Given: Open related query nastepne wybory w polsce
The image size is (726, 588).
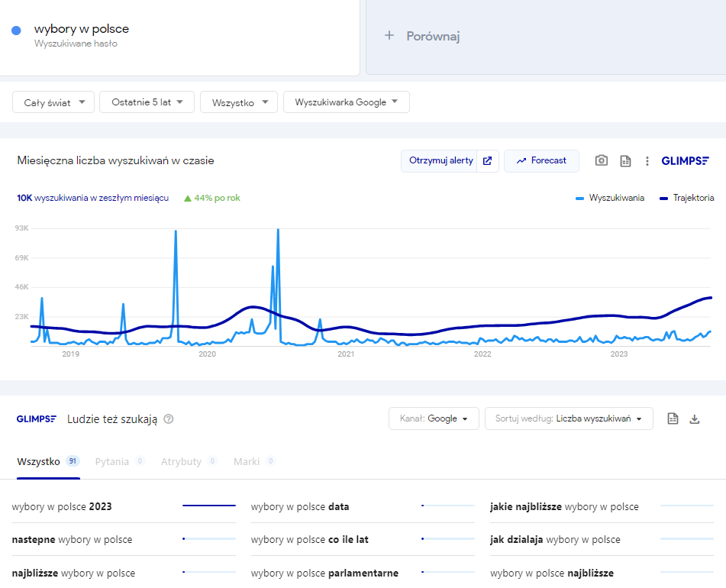Looking at the screenshot, I should [x=73, y=539].
